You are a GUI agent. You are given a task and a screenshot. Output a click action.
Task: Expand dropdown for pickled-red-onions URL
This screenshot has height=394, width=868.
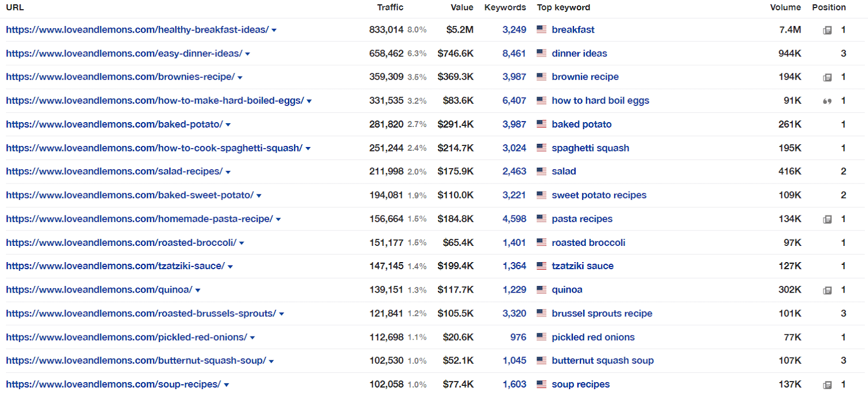pyautogui.click(x=252, y=338)
